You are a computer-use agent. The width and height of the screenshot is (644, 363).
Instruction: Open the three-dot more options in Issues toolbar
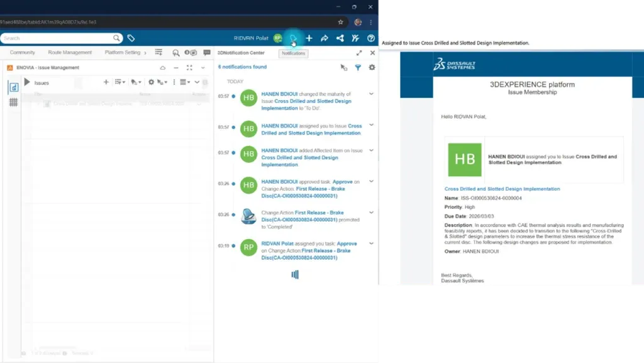(x=174, y=82)
